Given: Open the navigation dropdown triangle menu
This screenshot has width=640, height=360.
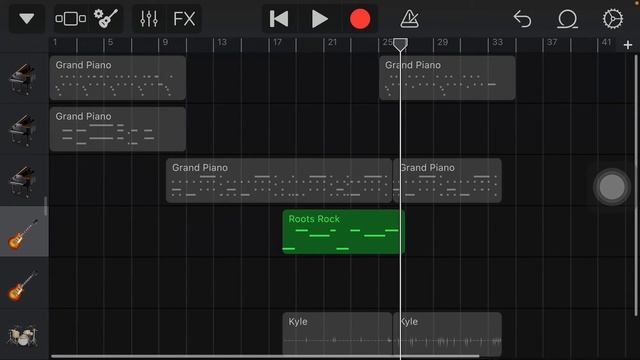Looking at the screenshot, I should click(27, 19).
